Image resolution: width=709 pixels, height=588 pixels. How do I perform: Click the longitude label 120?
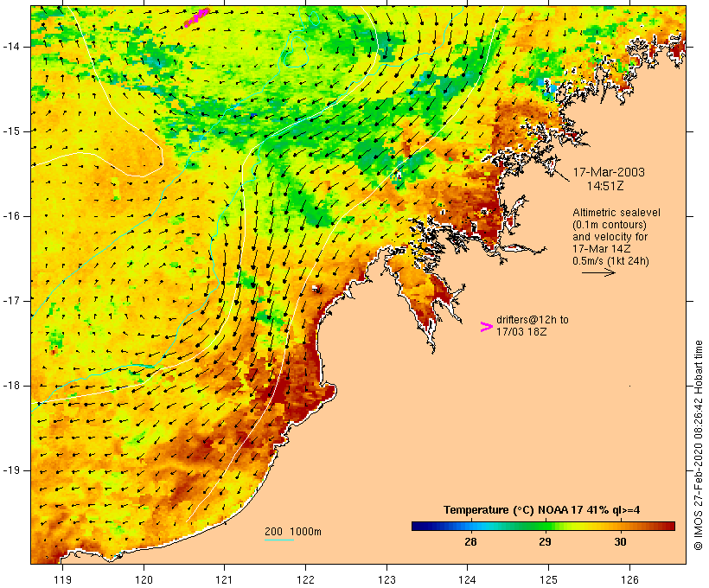click(144, 579)
